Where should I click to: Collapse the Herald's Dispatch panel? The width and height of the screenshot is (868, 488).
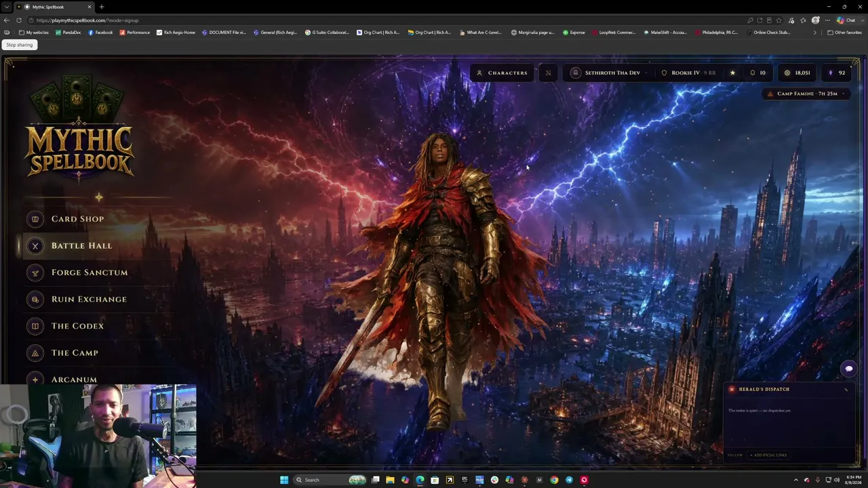tap(846, 390)
